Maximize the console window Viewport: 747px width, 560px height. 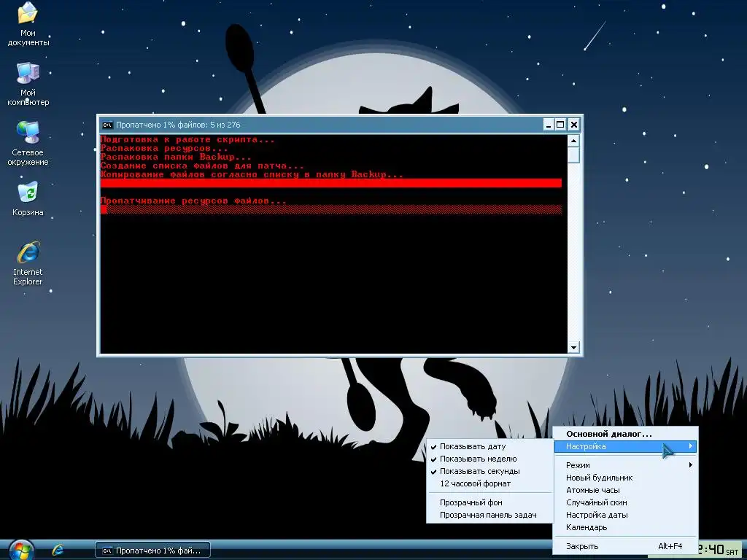(x=561, y=125)
